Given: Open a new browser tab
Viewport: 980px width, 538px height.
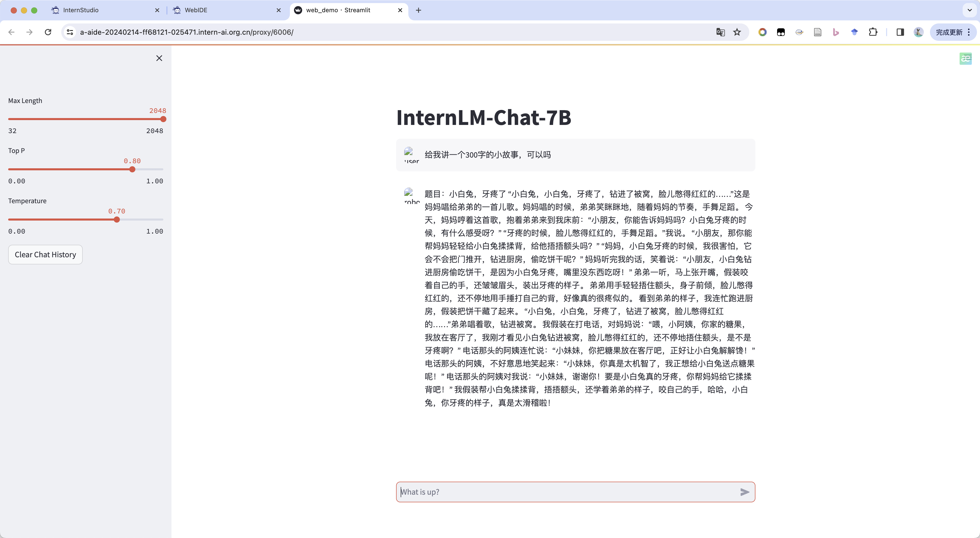Looking at the screenshot, I should (x=419, y=10).
